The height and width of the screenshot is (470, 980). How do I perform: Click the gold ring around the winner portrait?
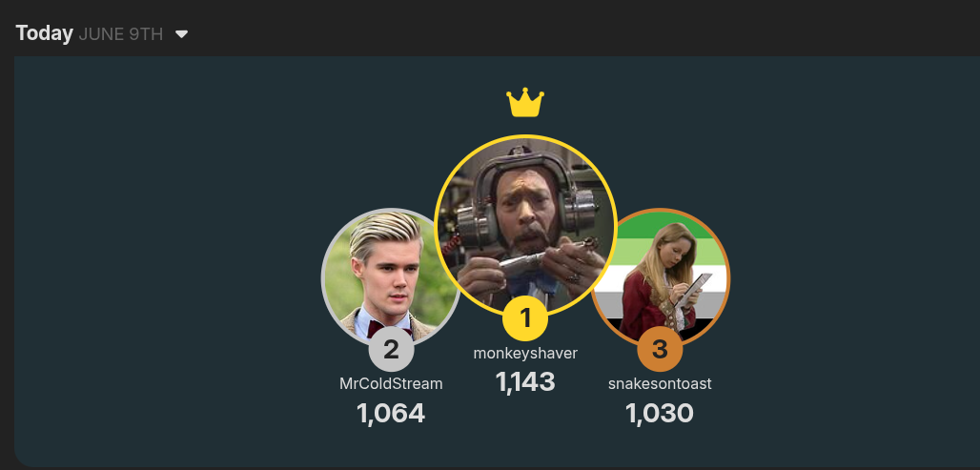[x=525, y=135]
